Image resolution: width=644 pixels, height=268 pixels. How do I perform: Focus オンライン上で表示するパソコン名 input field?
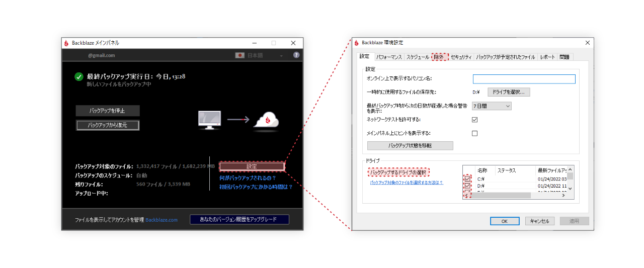pyautogui.click(x=524, y=79)
